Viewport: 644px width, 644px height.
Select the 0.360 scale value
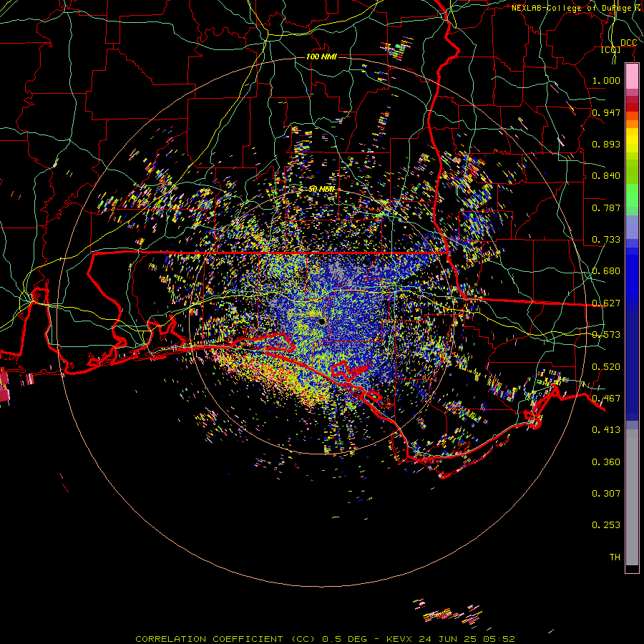click(606, 462)
